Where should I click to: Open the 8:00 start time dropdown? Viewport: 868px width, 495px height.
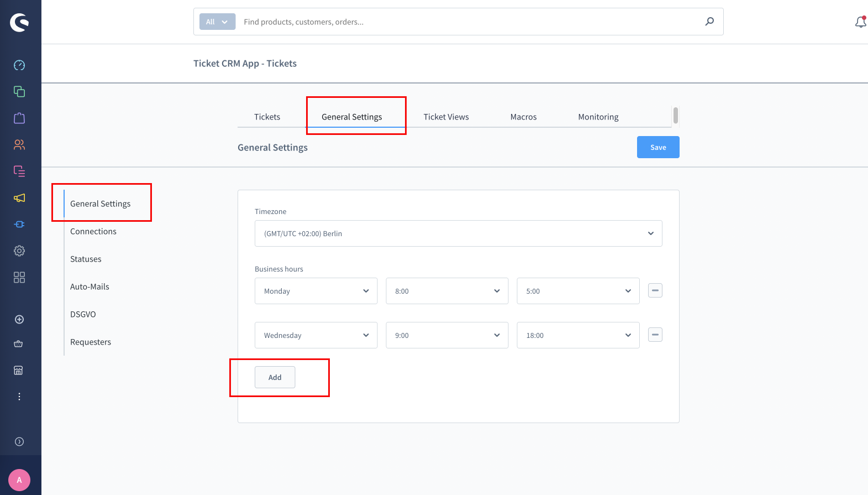[x=447, y=291]
